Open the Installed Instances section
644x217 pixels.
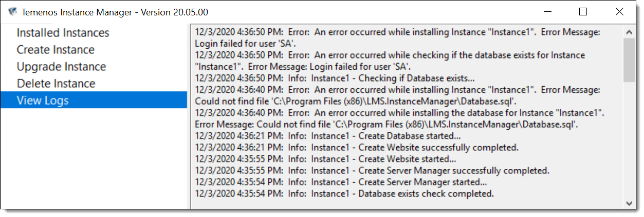(x=63, y=33)
